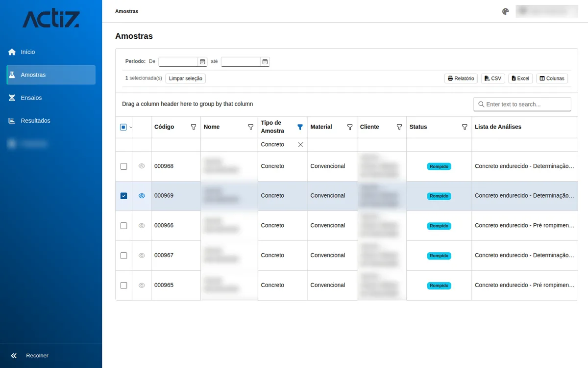
Task: Select code cell 000969
Action: (176, 196)
